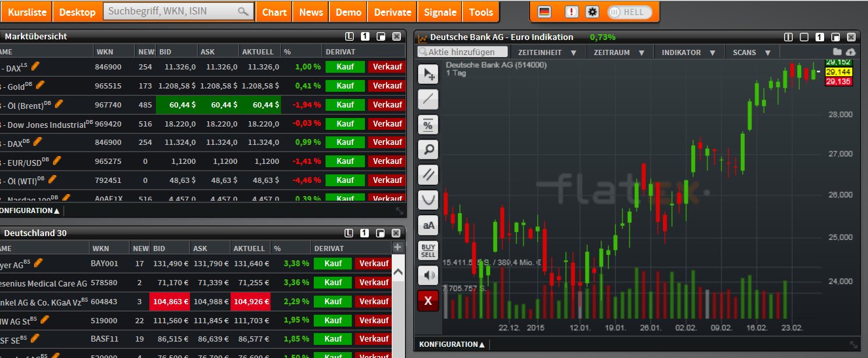Click the red 29,135 price label on chart
This screenshot has width=868, height=358.
(839, 81)
